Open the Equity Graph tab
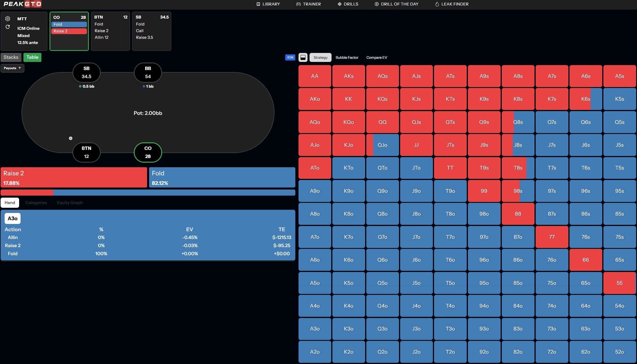This screenshot has height=364, width=637. point(69,203)
